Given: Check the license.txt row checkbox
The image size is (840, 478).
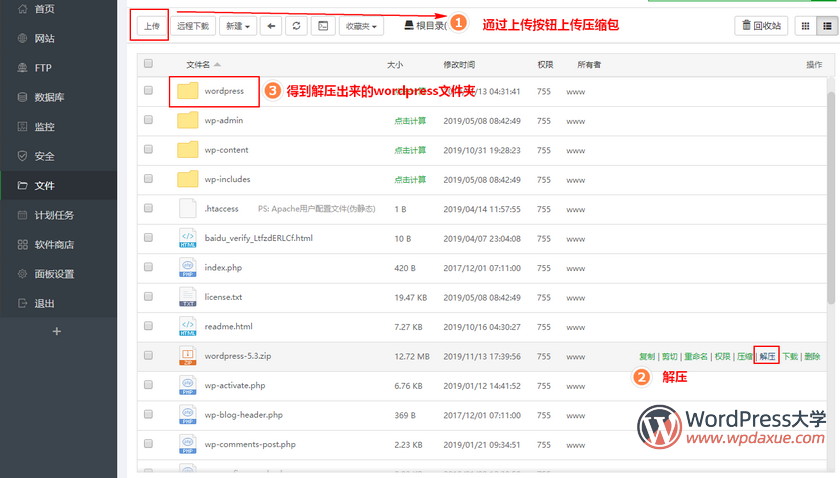Looking at the screenshot, I should (x=148, y=296).
